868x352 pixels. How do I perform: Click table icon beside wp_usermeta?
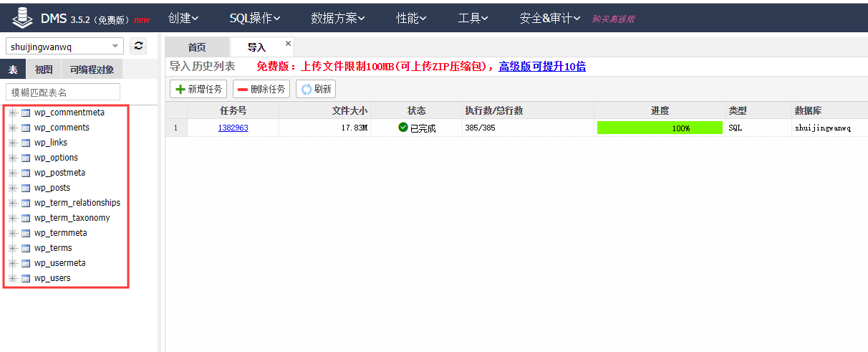coord(26,263)
